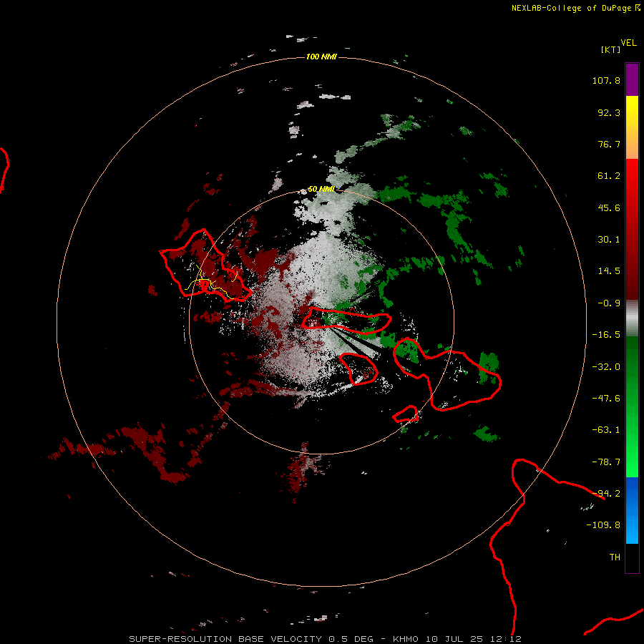The height and width of the screenshot is (644, 644).
Task: Click the 50 NMI range ring label
Action: pyautogui.click(x=321, y=189)
